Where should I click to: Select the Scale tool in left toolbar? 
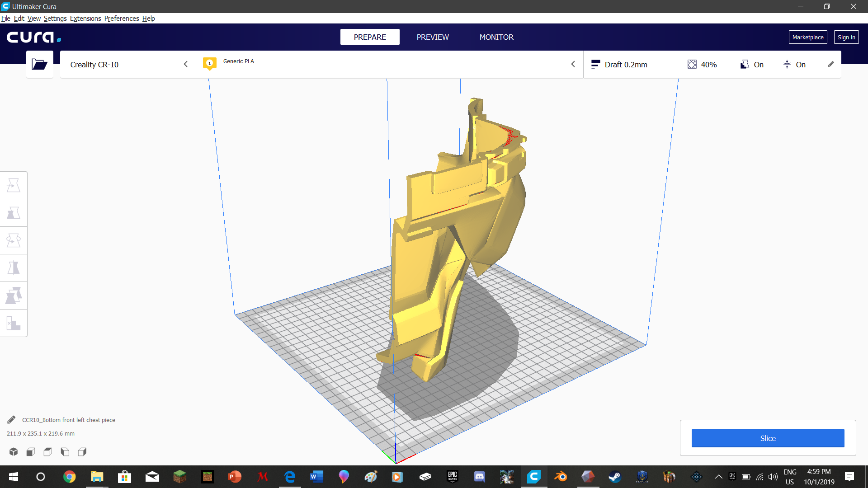coord(14,213)
